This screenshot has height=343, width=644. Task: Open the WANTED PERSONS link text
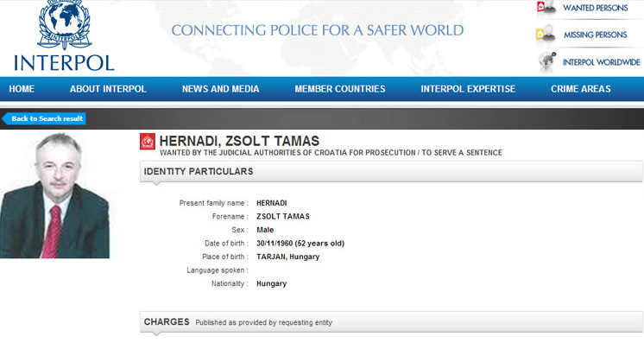595,8
